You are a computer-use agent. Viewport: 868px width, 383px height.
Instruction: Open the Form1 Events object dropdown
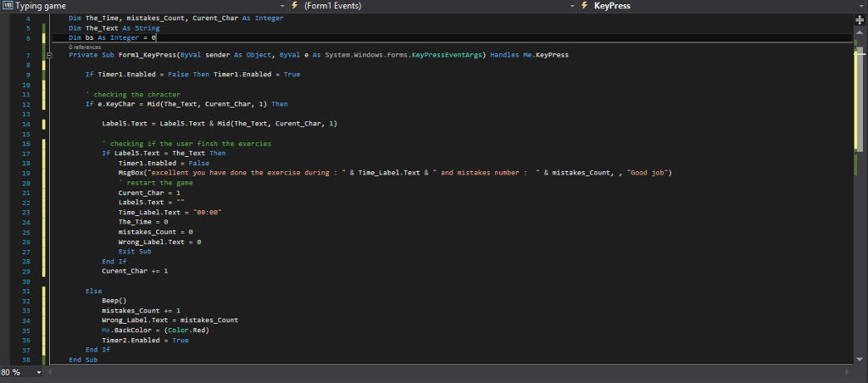tap(433, 6)
